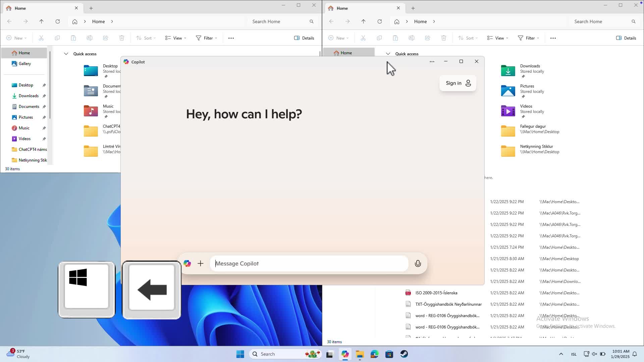Click ISL language indicator in taskbar

pos(574,354)
